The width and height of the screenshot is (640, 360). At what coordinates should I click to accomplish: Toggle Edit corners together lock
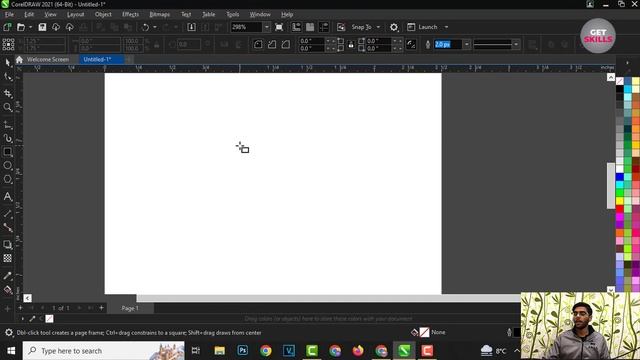coord(351,44)
